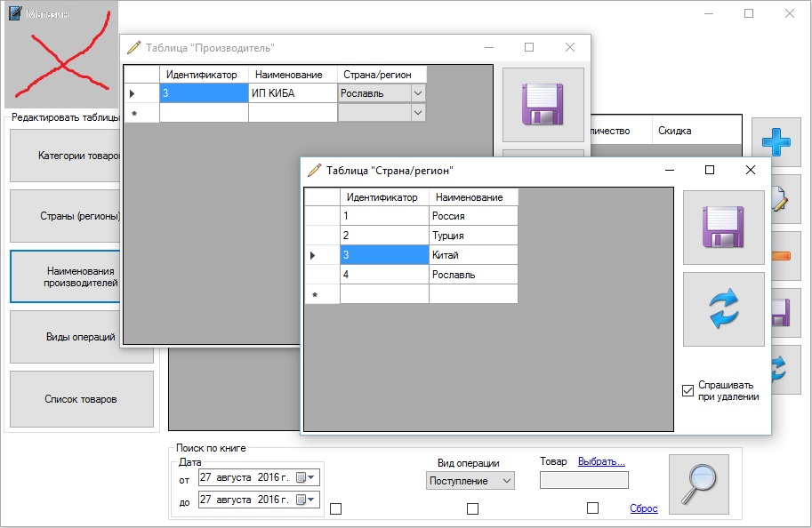Click Магазин app icon in title bar
Screen dimensions: 812x528
coord(15,13)
